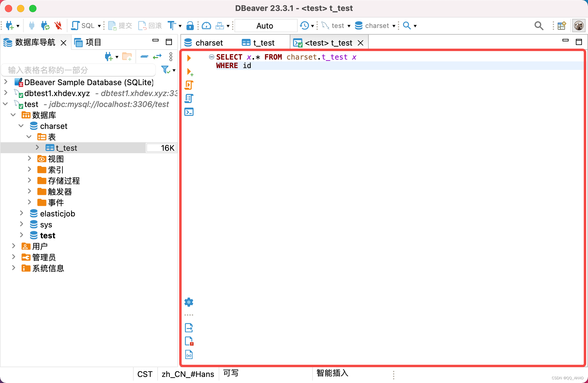Open the SQL button dropdown arrow
Image resolution: width=588 pixels, height=383 pixels.
99,26
